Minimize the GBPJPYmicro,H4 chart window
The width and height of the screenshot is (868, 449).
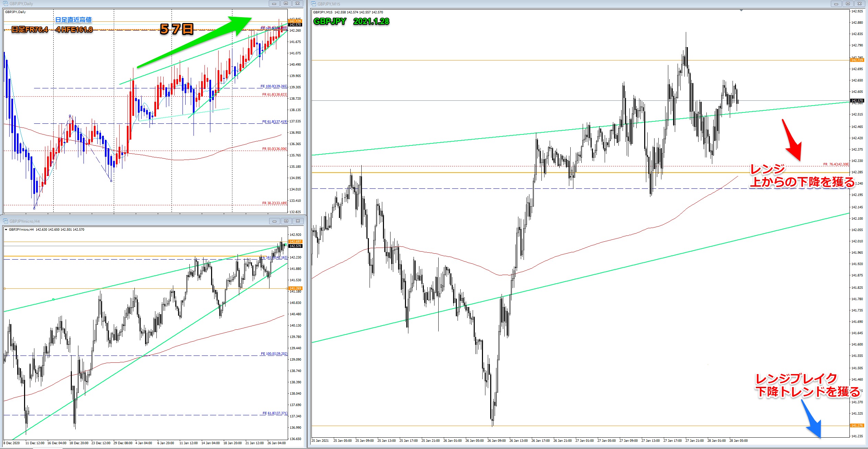point(274,221)
